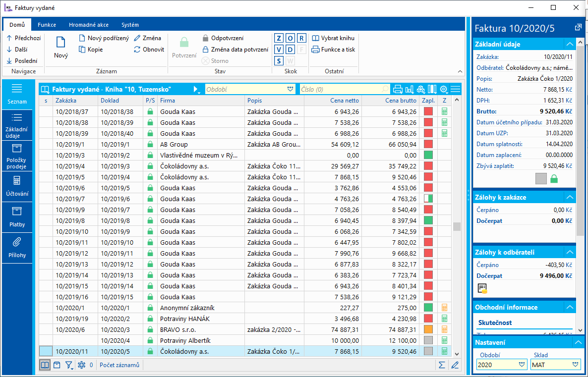
Task: Click the Číslo search field
Action: (345, 89)
